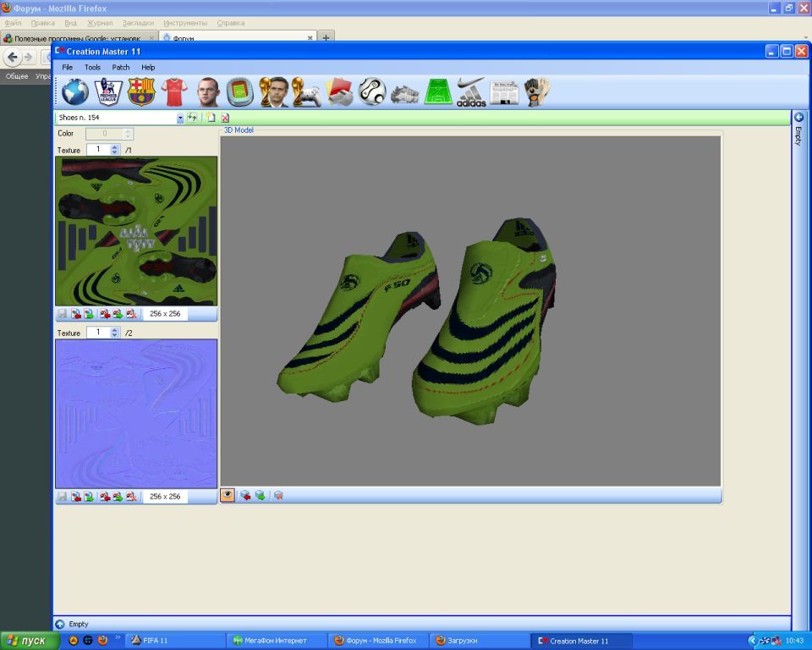Click the upper Texture number input field
812x650 pixels.
point(98,150)
